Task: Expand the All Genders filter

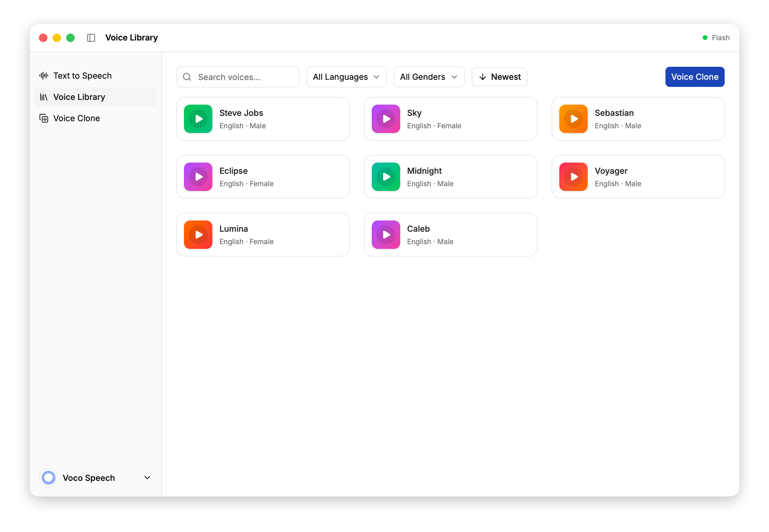Action: pyautogui.click(x=429, y=77)
